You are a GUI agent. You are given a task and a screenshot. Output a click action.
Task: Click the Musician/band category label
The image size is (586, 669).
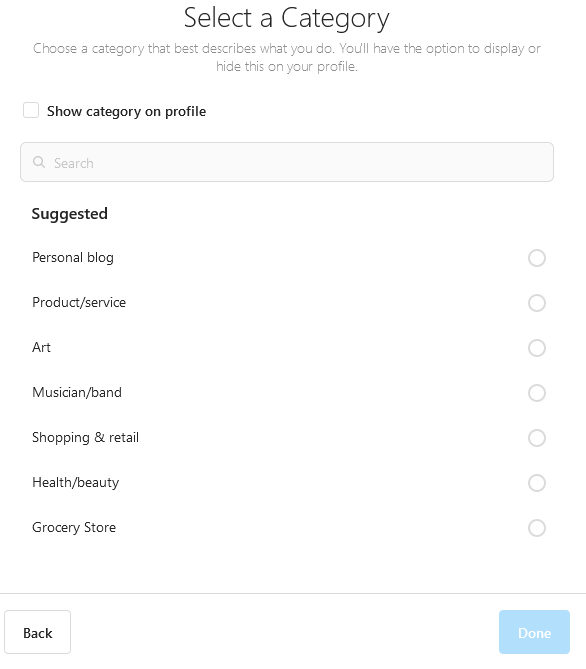pyautogui.click(x=77, y=393)
